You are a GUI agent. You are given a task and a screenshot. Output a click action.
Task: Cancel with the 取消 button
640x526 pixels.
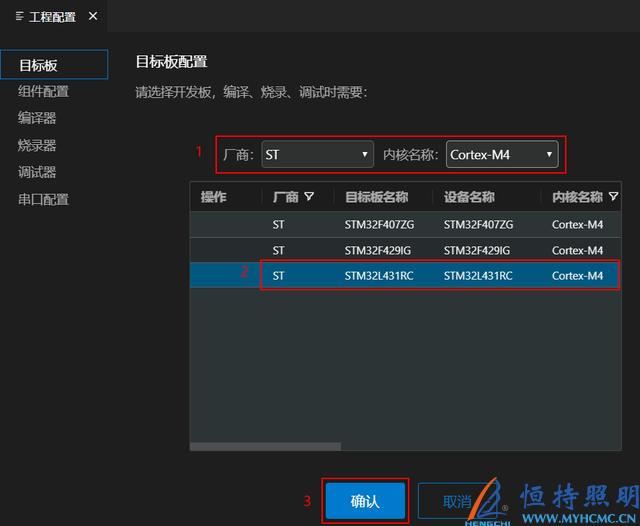(457, 501)
